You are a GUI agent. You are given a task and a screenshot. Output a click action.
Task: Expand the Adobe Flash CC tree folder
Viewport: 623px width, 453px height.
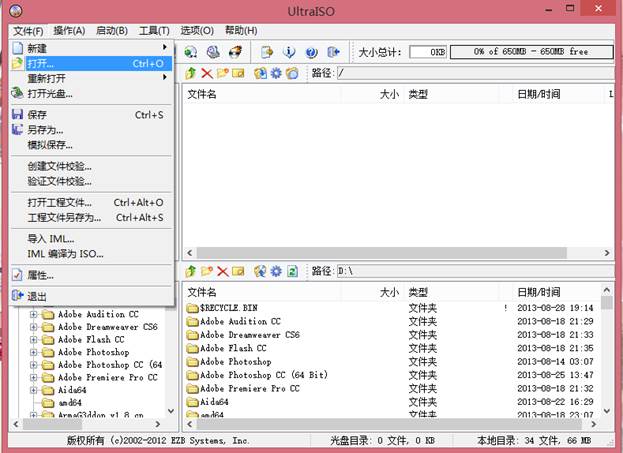point(34,339)
